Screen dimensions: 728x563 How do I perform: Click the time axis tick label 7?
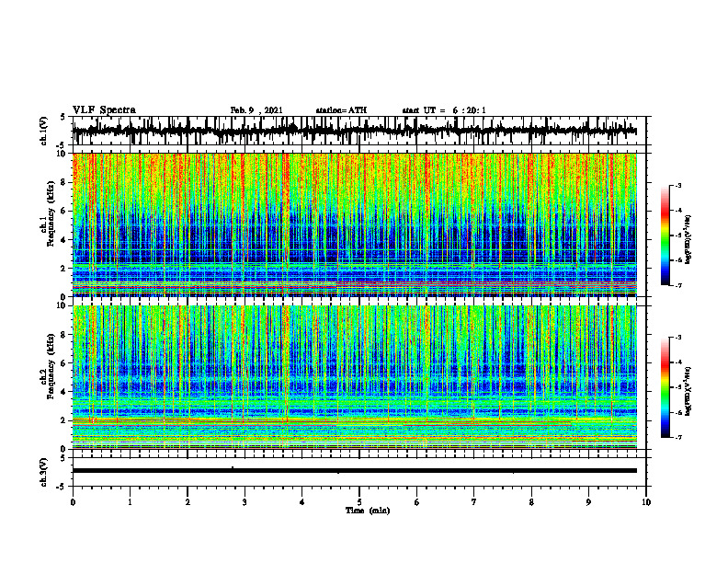click(474, 502)
